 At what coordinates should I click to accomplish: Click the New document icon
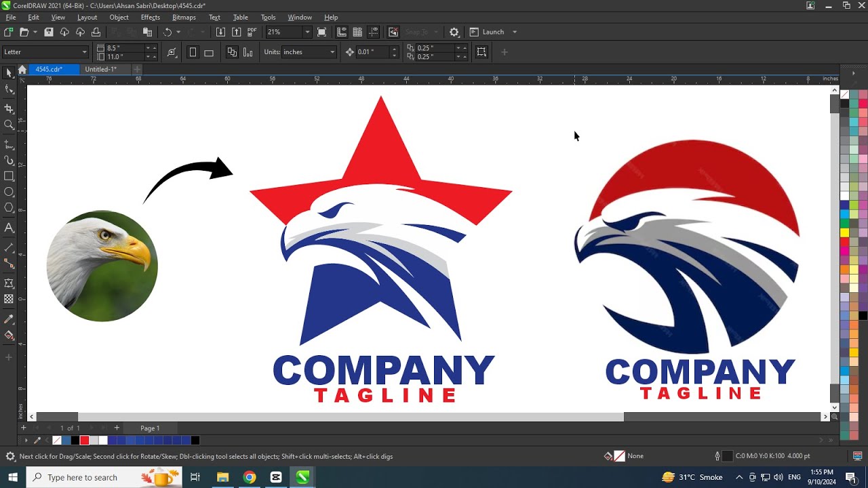(8, 32)
